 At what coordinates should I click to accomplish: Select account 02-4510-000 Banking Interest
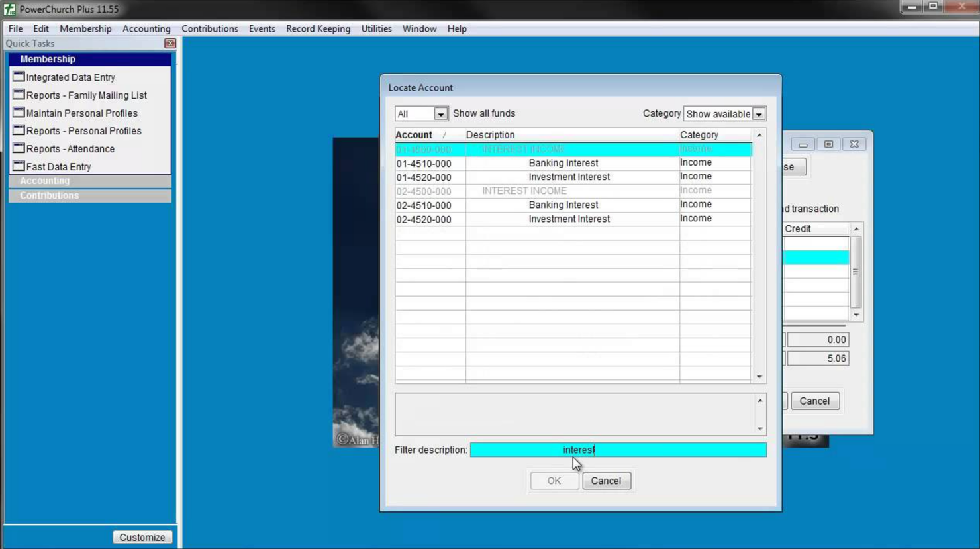coord(573,205)
